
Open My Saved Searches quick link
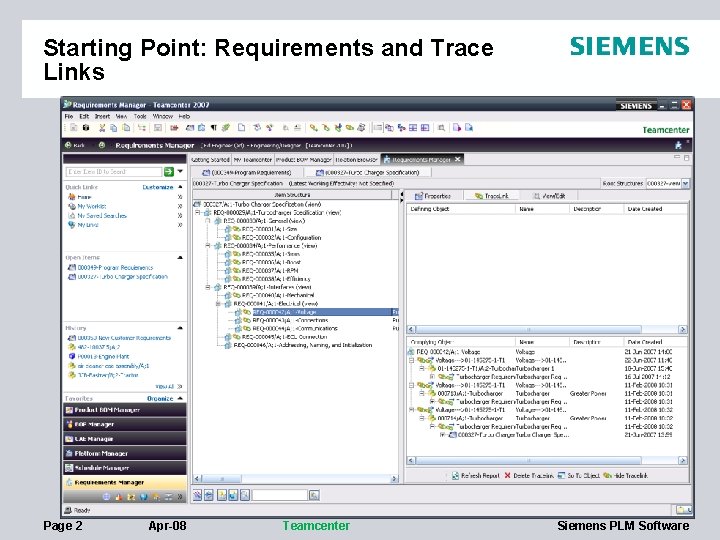(x=101, y=215)
